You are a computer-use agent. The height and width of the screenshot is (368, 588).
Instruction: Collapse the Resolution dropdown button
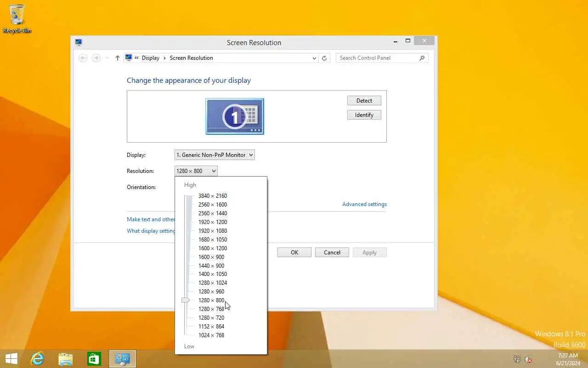pyautogui.click(x=196, y=171)
